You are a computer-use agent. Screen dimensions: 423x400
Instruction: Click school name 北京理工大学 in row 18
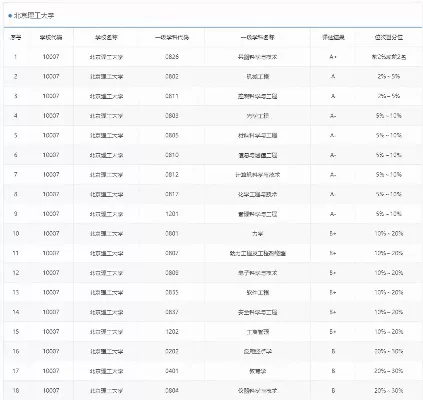click(x=106, y=391)
